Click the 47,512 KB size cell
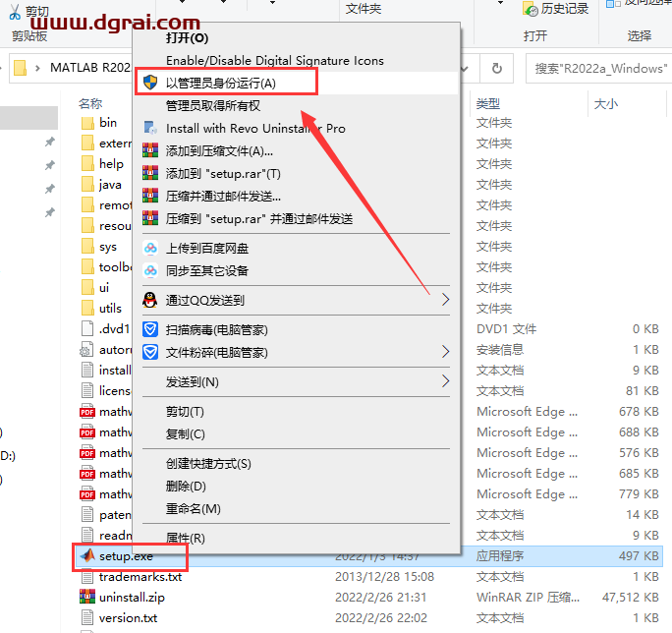Screen dimensions: 672x633 click(631, 597)
